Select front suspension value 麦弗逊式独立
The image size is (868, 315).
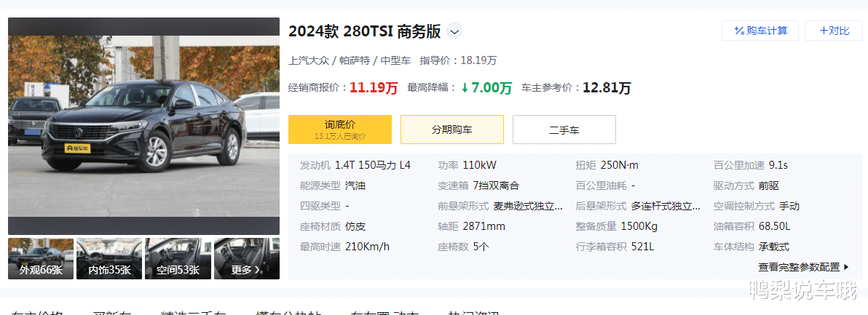(x=528, y=206)
